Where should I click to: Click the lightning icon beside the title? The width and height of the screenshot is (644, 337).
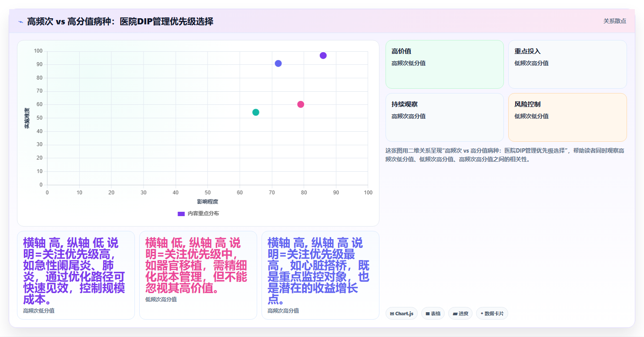pos(20,22)
